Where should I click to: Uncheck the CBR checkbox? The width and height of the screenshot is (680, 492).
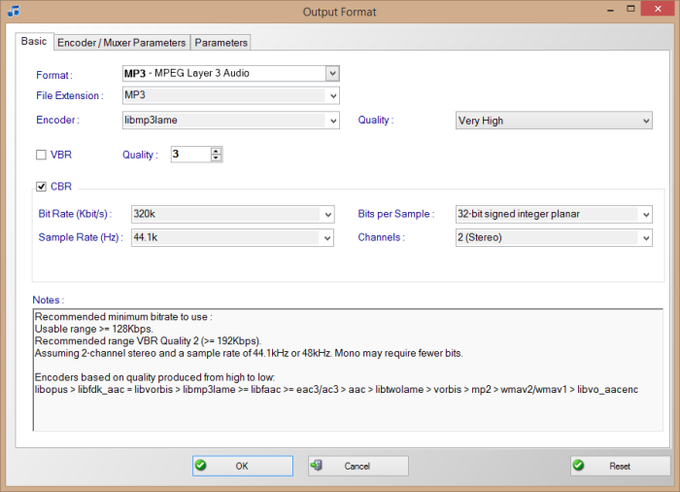click(x=41, y=187)
